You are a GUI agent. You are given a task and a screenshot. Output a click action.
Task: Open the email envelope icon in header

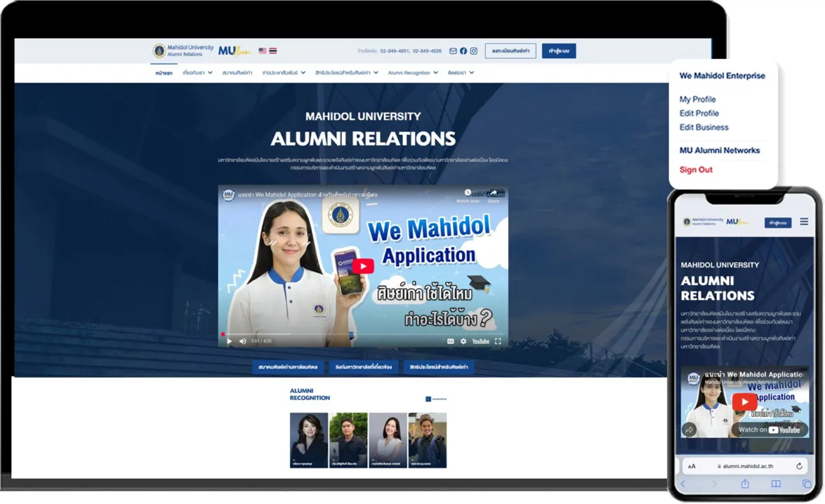[453, 51]
